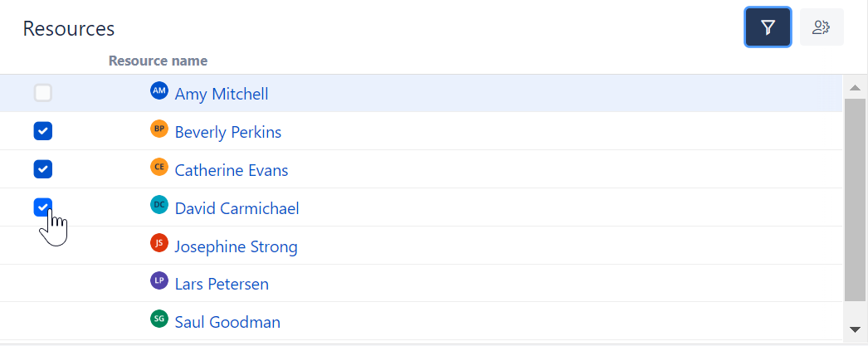Open Amy Mitchell's resource link
The height and width of the screenshot is (346, 868).
[222, 94]
